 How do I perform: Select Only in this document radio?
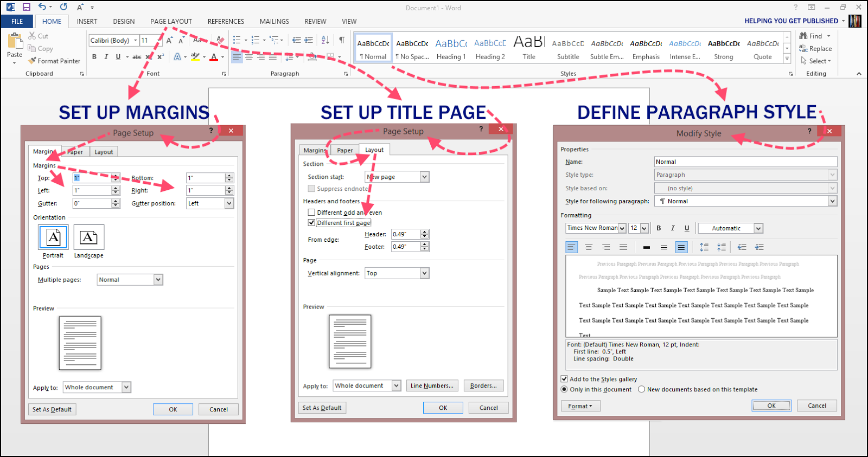(x=564, y=389)
